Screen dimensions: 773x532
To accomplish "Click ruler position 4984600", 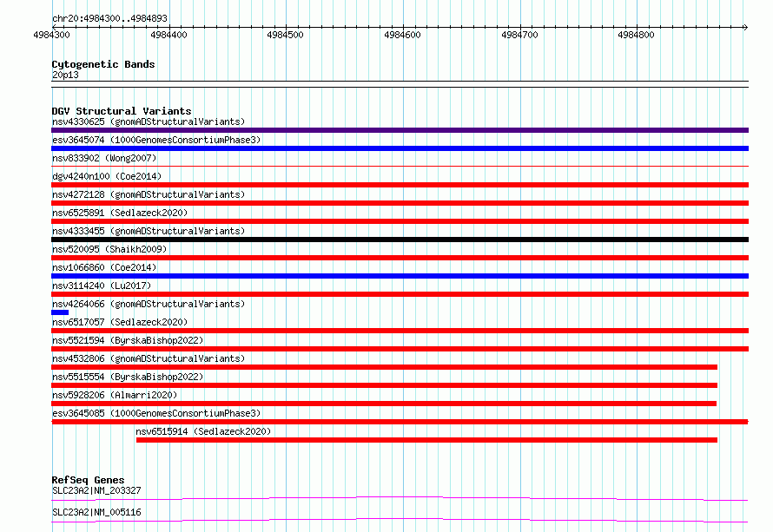I will click(x=402, y=35).
